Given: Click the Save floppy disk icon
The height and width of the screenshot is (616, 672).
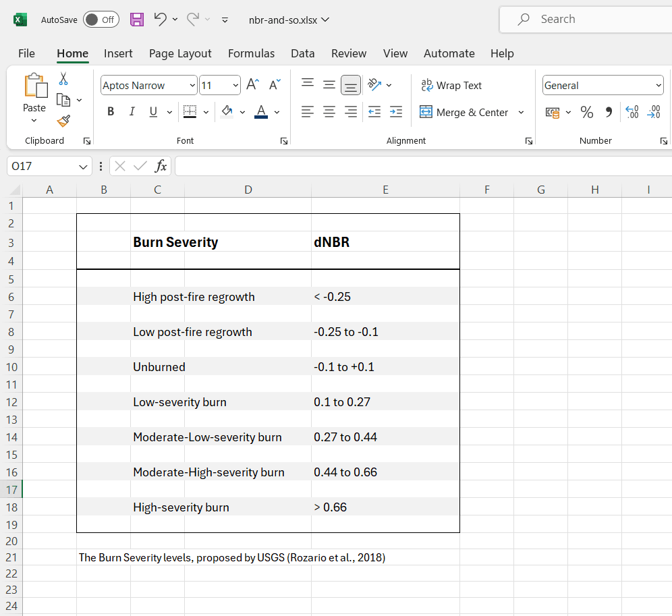Looking at the screenshot, I should point(137,20).
